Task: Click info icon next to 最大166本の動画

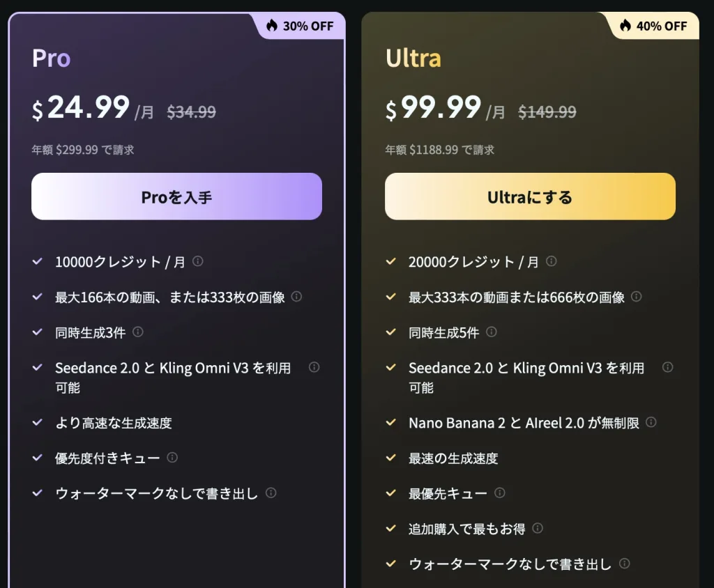Action: [296, 297]
